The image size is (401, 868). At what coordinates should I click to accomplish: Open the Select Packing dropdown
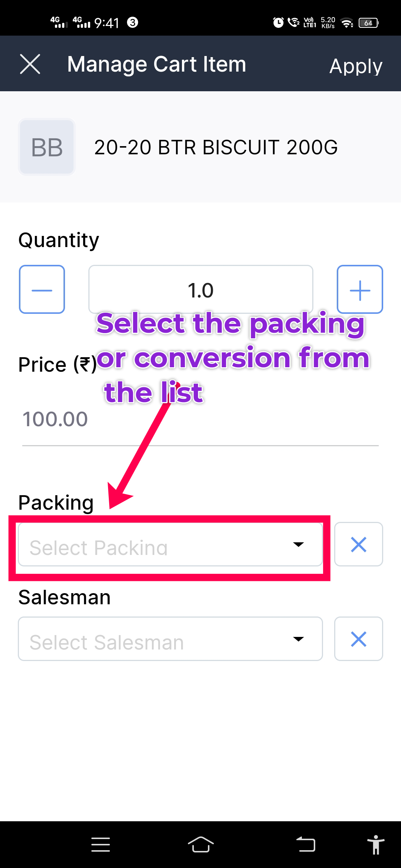click(156, 545)
